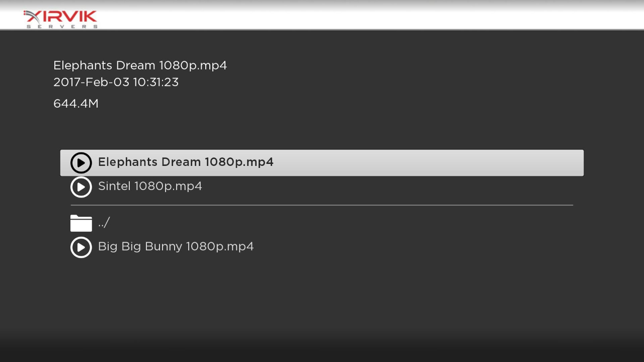The width and height of the screenshot is (644, 362).
Task: Click the play icon beside Sintel 1080p.mp4
Action: pos(81,187)
